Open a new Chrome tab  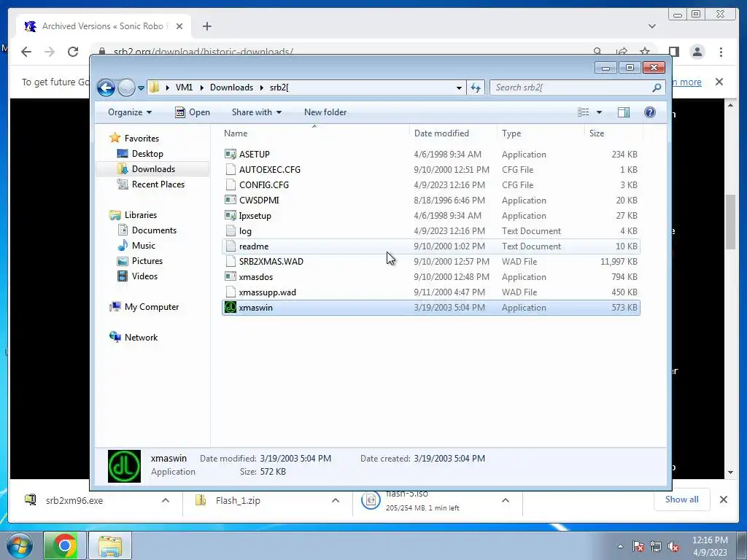coord(206,26)
